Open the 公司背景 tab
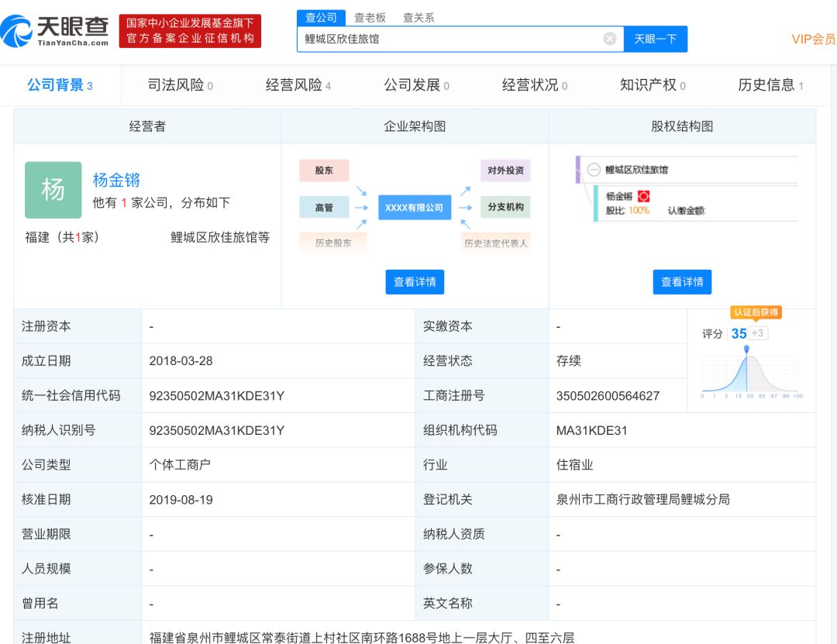Screen dimensions: 837x644 coord(60,85)
